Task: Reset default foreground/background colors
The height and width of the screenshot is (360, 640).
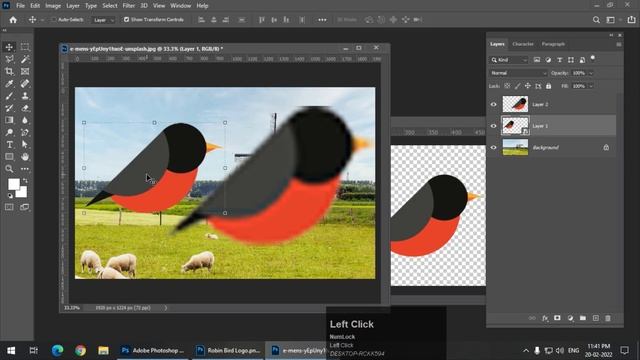Action: point(10,196)
